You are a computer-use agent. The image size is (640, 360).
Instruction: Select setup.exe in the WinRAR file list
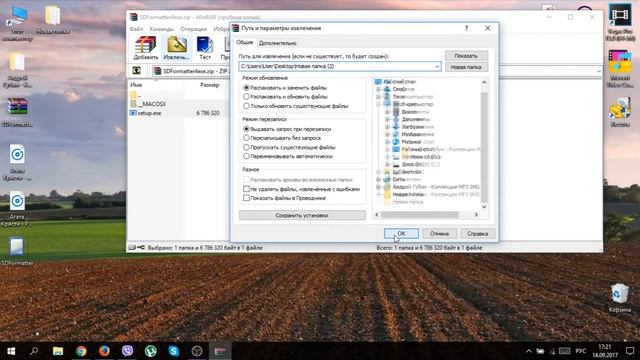[146, 113]
